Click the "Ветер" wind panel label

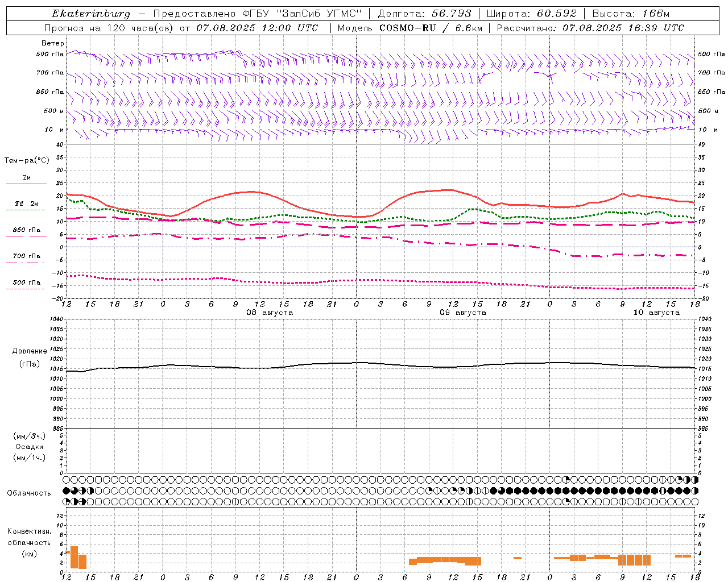pos(52,43)
